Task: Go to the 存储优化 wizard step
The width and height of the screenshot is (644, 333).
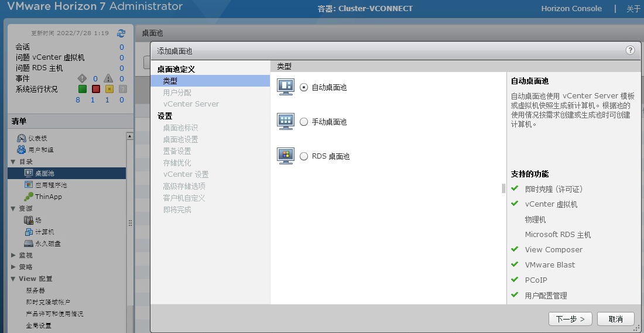Action: tap(177, 163)
